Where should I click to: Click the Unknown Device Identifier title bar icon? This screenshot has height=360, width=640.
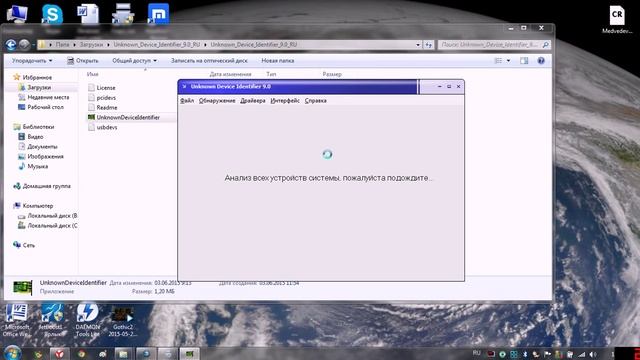[184, 87]
